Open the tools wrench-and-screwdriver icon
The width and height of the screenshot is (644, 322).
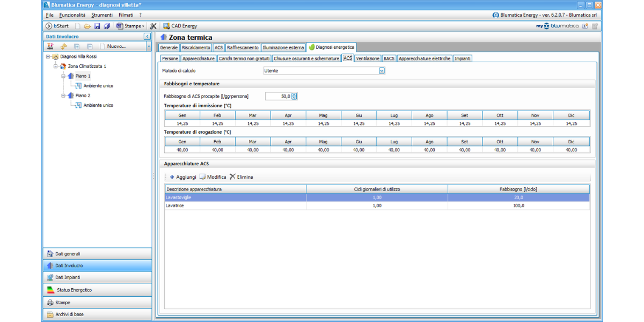click(x=153, y=26)
